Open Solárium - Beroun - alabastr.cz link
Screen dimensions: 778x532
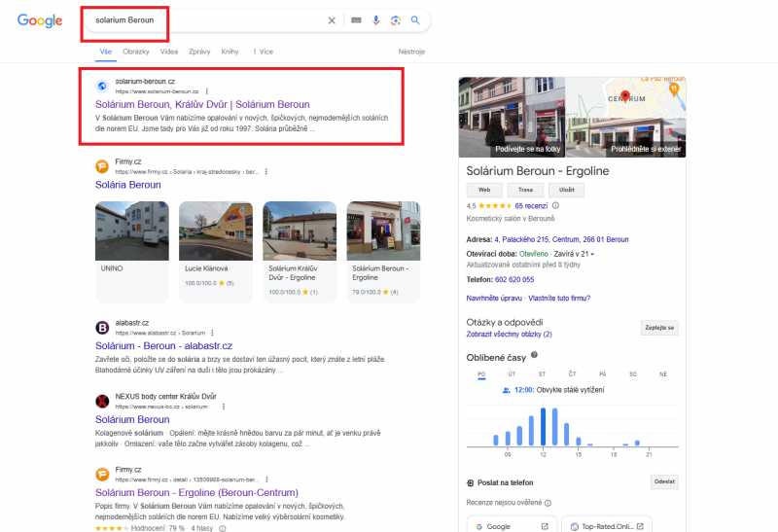(163, 346)
